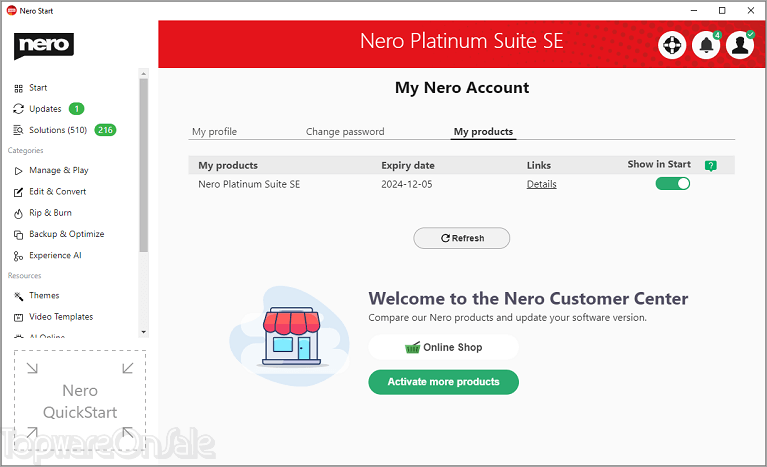Open the Video Templates resource
The image size is (767, 467).
click(x=61, y=317)
